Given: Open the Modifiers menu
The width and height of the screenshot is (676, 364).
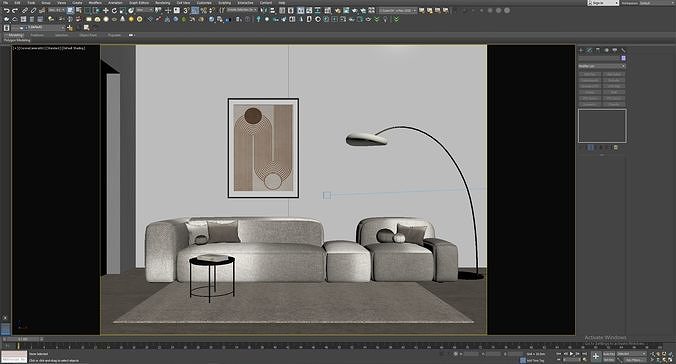Looking at the screenshot, I should coord(95,3).
